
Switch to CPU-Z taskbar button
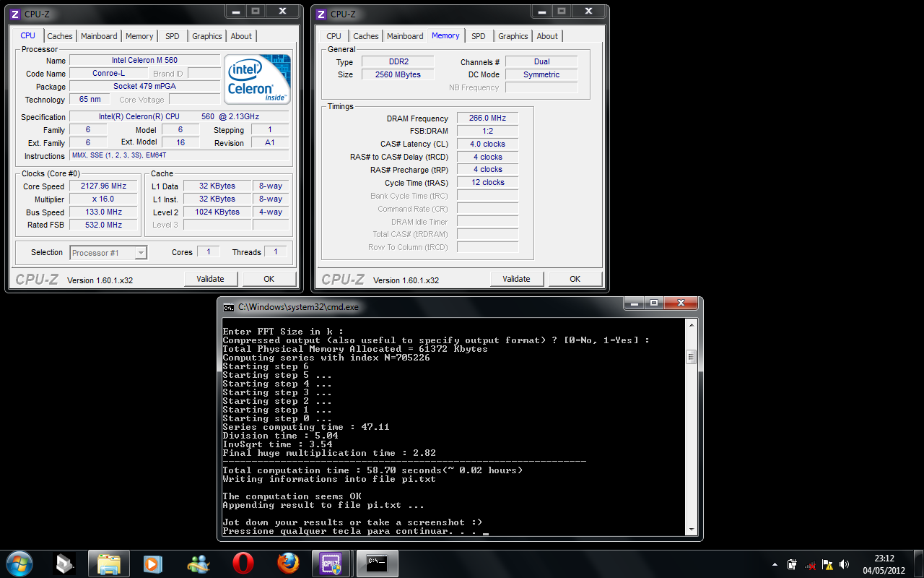point(331,563)
